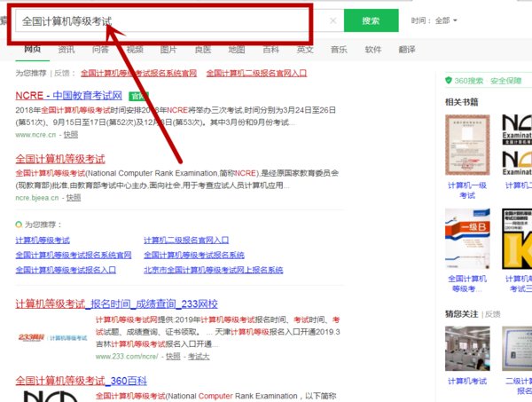Click the 安全保障 text

click(x=506, y=81)
